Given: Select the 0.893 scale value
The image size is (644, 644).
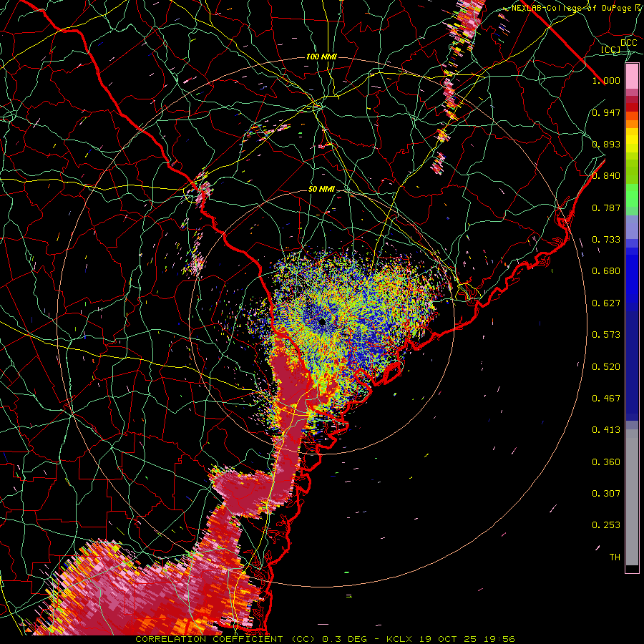Looking at the screenshot, I should tap(606, 144).
